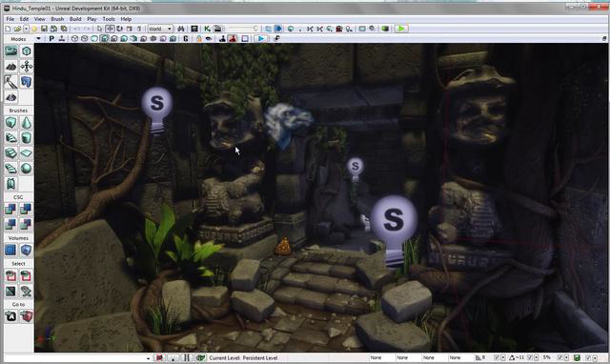Click the Add Special Brush icon under Volumes
Image resolution: width=610 pixels, height=364 pixels.
pos(11,250)
